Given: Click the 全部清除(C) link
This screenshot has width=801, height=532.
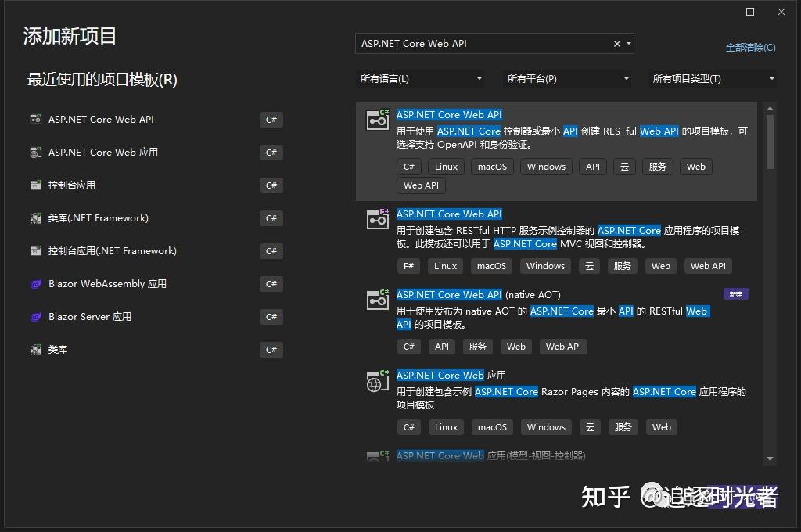Looking at the screenshot, I should (x=750, y=47).
